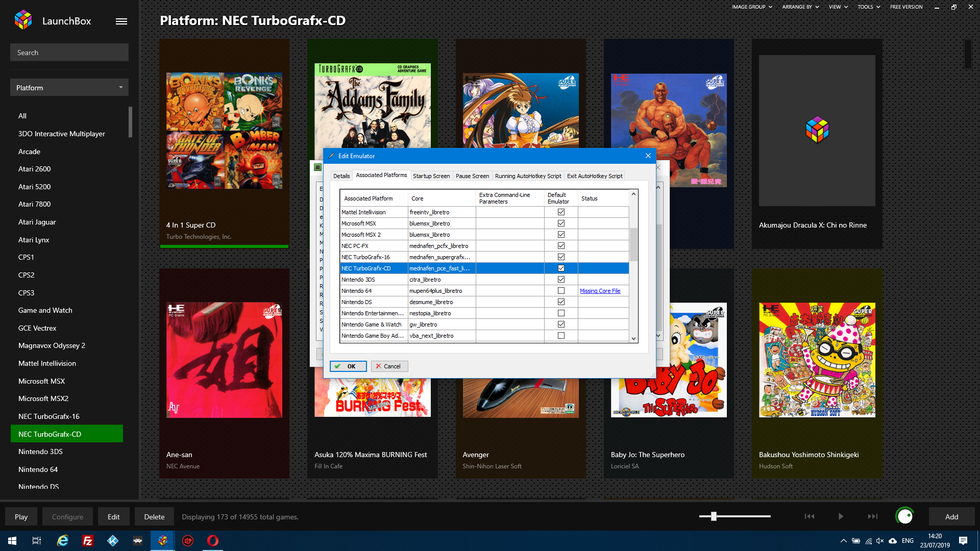
Task: Click the Edit button in bottom bar
Action: 113,517
